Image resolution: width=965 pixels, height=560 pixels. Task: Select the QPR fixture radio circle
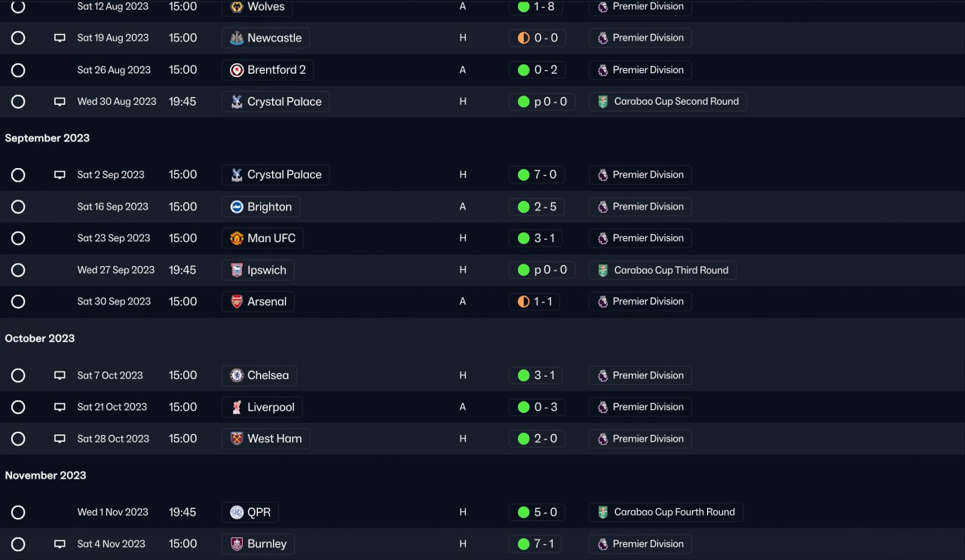coord(18,513)
